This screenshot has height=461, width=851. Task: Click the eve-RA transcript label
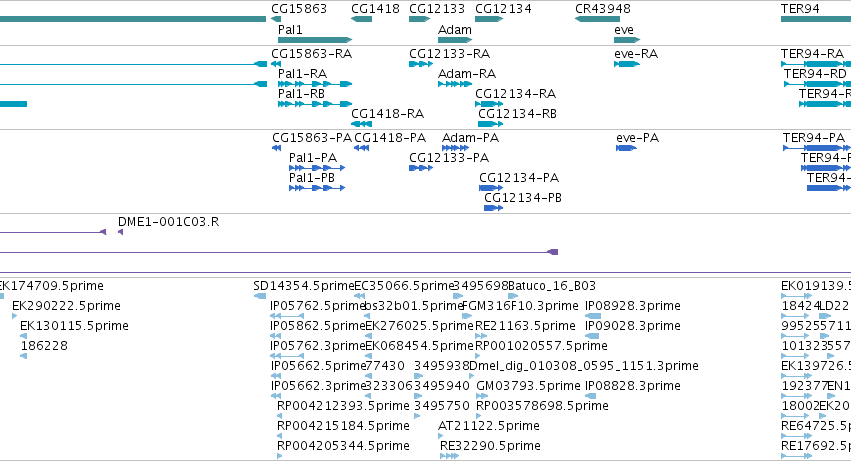[x=636, y=54]
